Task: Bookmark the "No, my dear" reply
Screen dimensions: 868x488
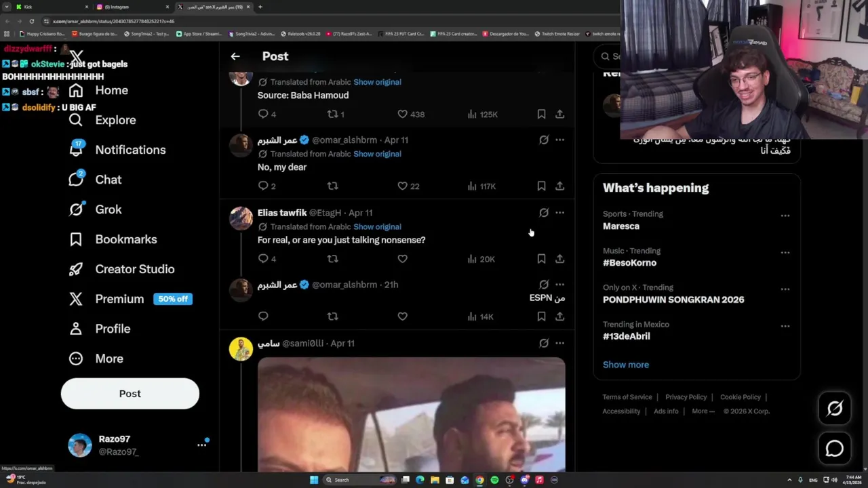Action: (541, 186)
